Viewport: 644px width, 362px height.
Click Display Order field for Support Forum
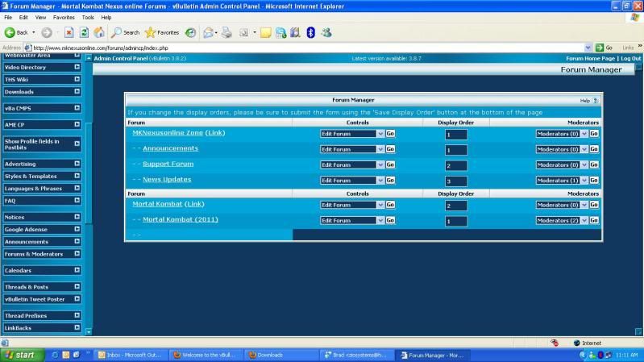pyautogui.click(x=456, y=165)
